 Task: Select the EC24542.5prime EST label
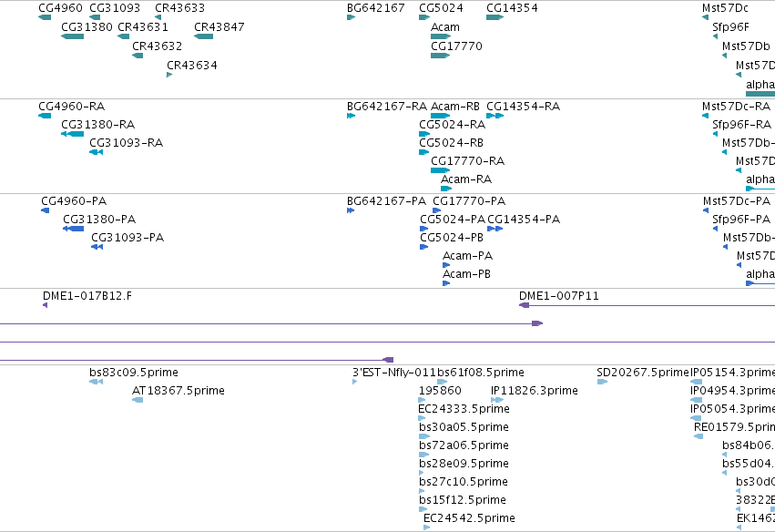[x=469, y=519]
